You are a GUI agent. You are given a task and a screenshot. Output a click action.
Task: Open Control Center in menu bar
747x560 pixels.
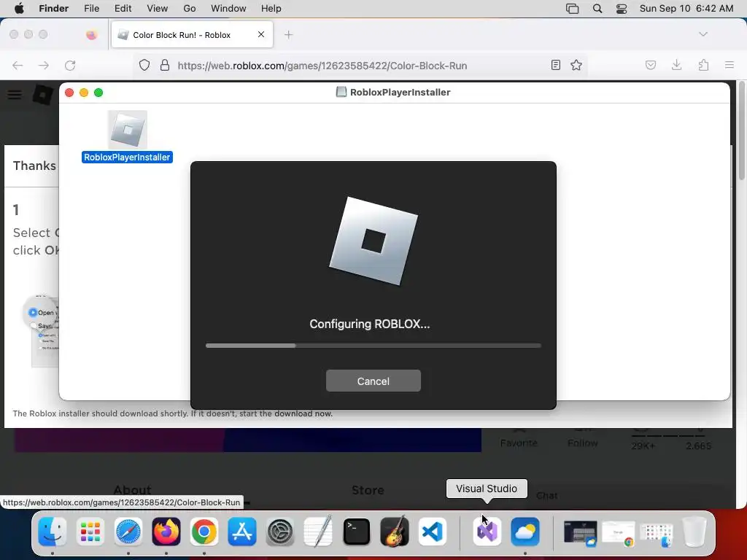[622, 9]
